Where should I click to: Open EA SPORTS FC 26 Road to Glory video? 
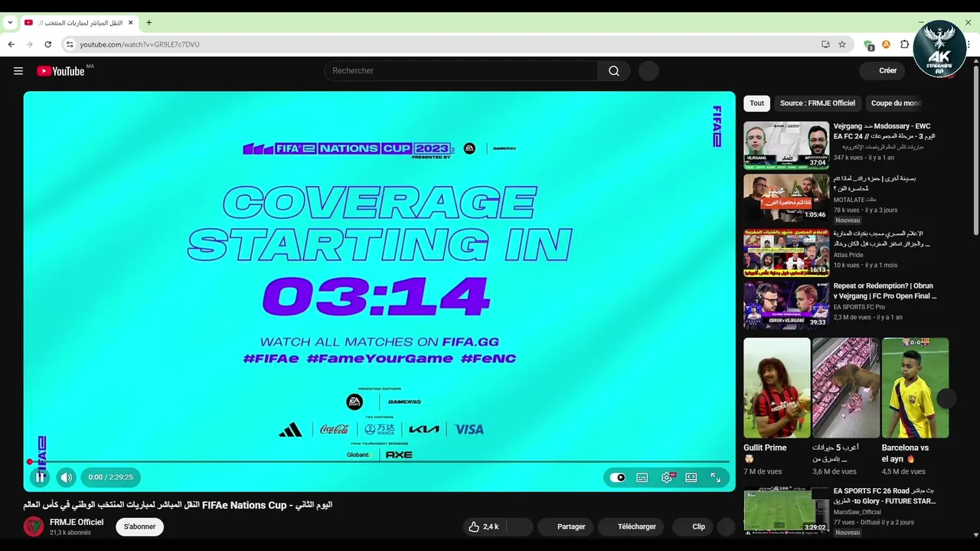pos(786,510)
